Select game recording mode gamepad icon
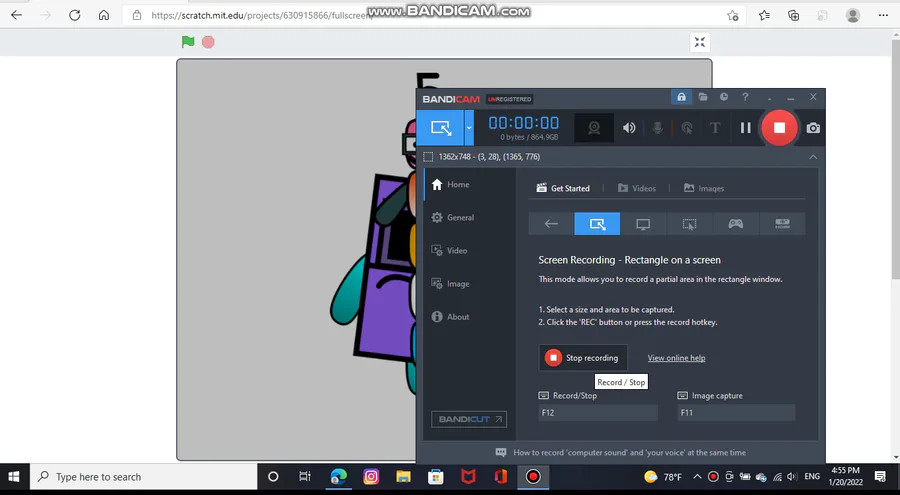Viewport: 900px width, 495px height. (x=736, y=224)
